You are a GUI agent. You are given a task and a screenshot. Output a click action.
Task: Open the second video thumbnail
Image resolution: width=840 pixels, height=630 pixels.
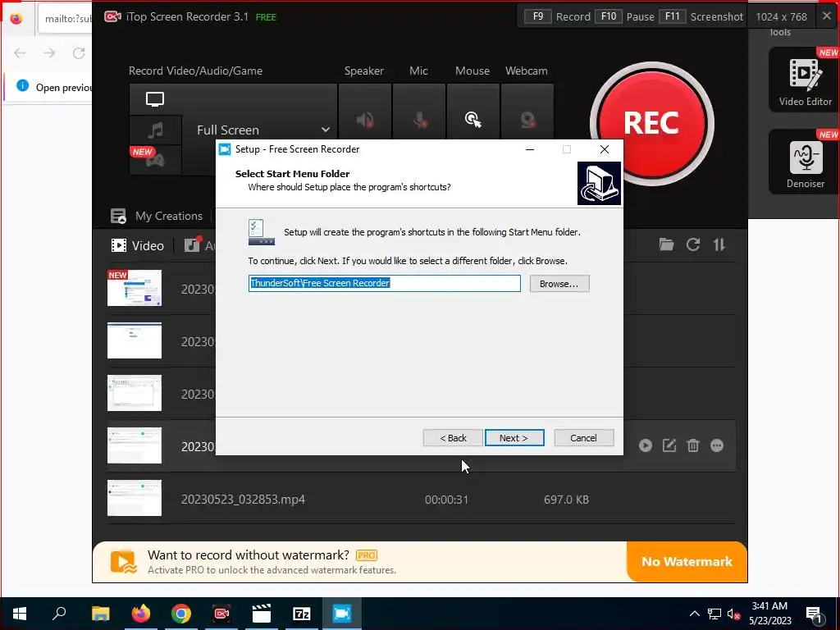point(135,340)
